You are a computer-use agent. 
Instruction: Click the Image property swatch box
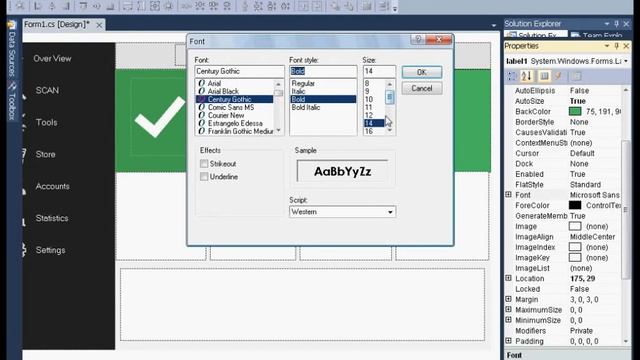(575, 226)
